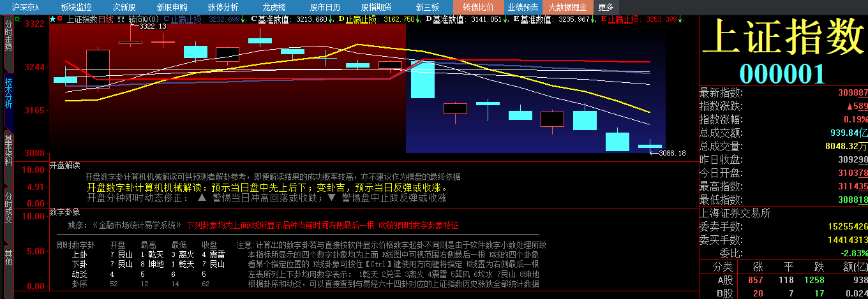
Task: Click green down arrow after 3162.750
Action: tap(418, 19)
